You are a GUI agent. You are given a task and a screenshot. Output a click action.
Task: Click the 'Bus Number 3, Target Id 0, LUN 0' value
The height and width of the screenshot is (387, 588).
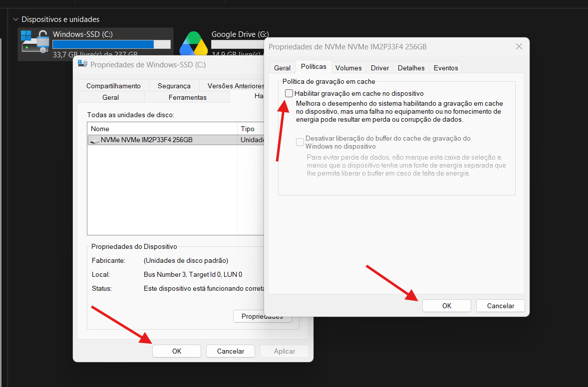click(x=193, y=274)
